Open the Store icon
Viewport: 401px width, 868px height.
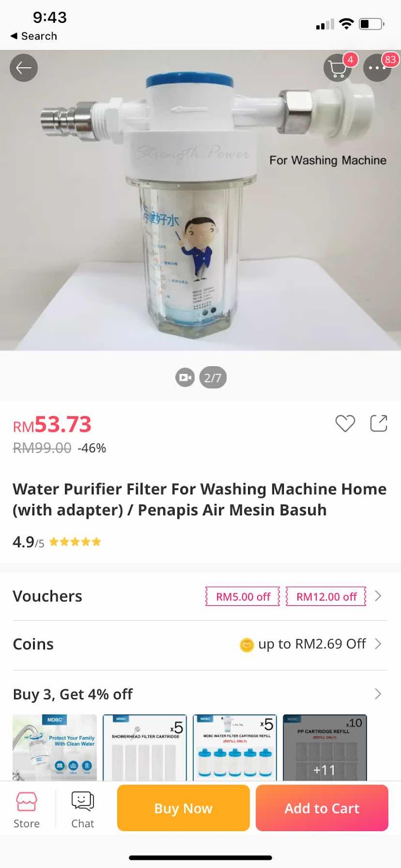click(x=27, y=809)
